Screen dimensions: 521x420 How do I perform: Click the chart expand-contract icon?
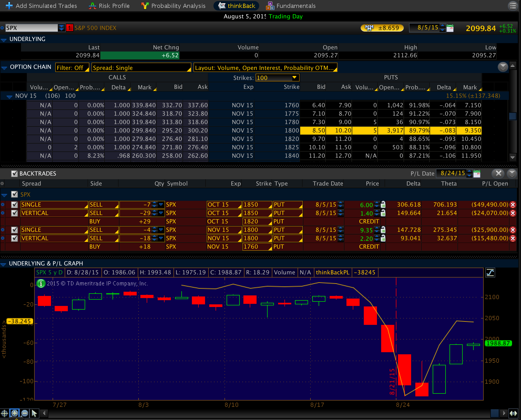513,413
